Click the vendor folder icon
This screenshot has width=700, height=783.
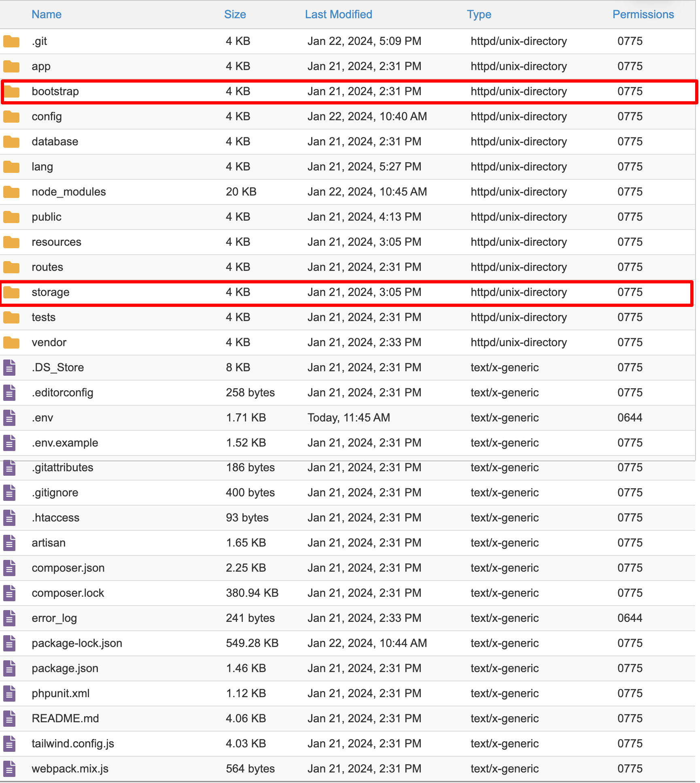(11, 343)
